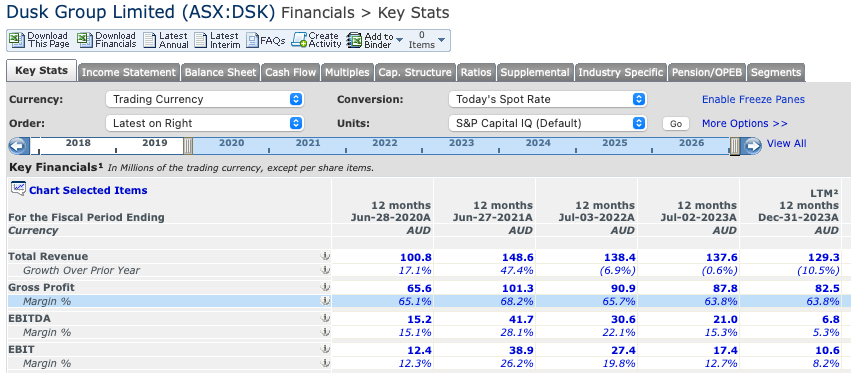This screenshot has width=851, height=373.
Task: Click the anchor icon in Total Revenue row
Action: click(325, 256)
